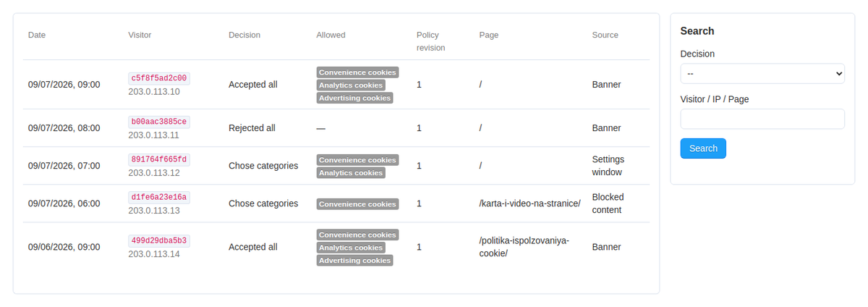Click the Date column header
This screenshot has width=868, height=307.
[x=37, y=35]
